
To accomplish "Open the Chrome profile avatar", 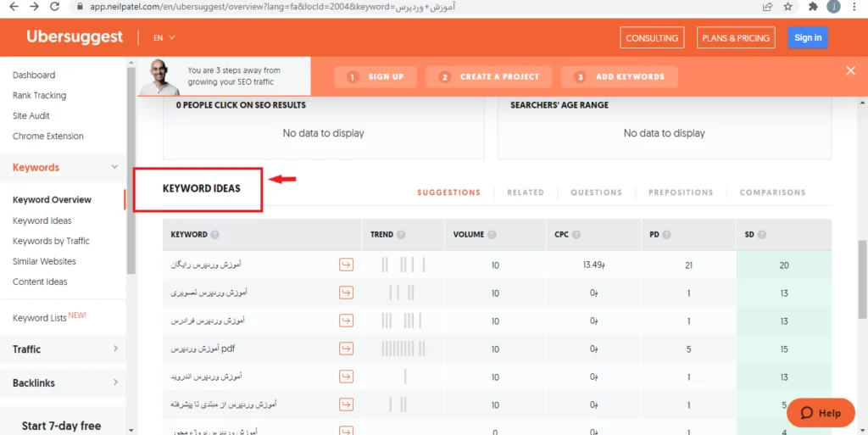I will pyautogui.click(x=834, y=7).
